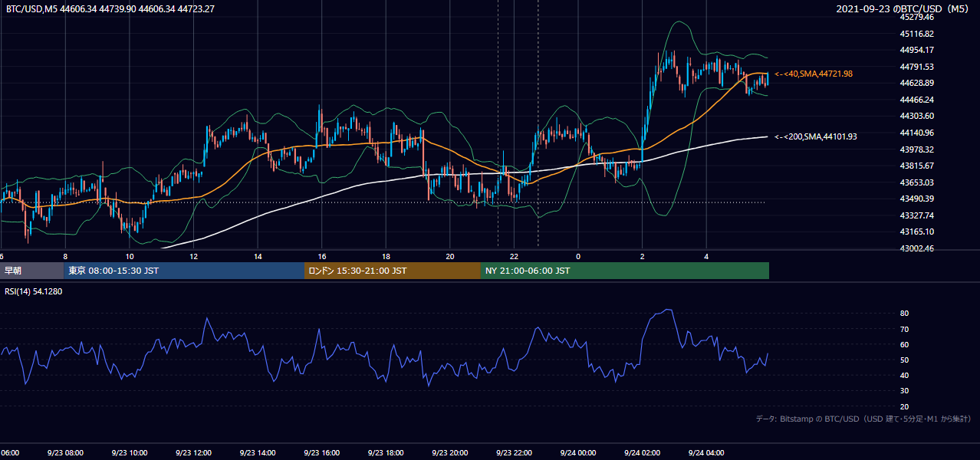This screenshot has width=980, height=460.
Task: Click hour label 0 under price chart
Action: click(578, 257)
